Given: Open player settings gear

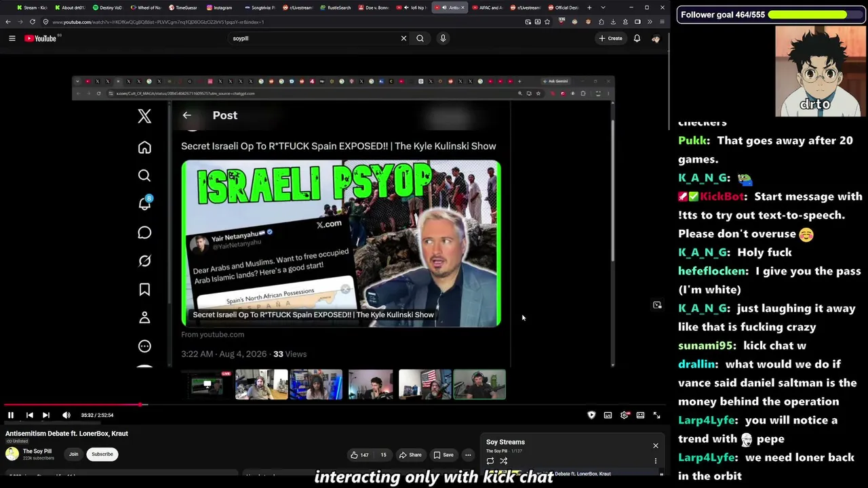Looking at the screenshot, I should click(x=624, y=415).
